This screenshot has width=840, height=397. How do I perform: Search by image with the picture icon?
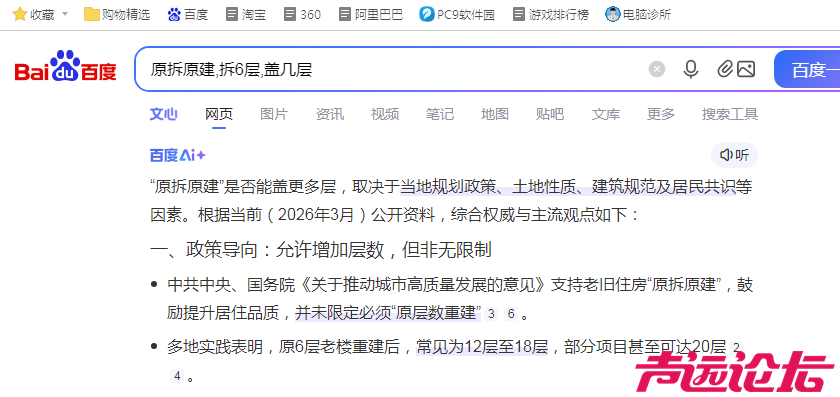pyautogui.click(x=746, y=69)
